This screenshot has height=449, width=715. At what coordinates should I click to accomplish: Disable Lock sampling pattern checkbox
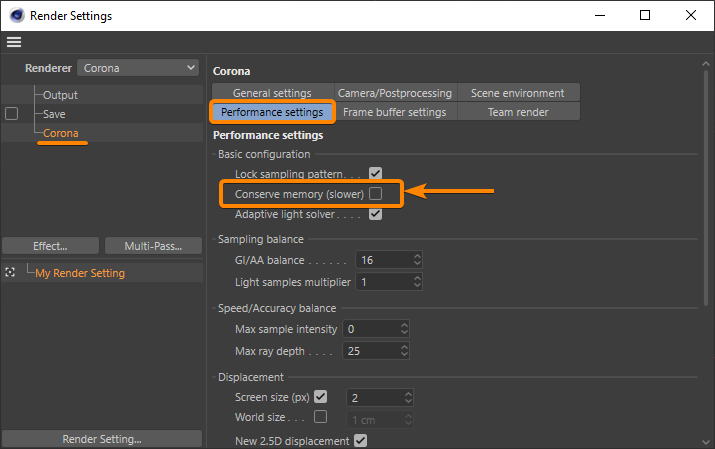376,174
